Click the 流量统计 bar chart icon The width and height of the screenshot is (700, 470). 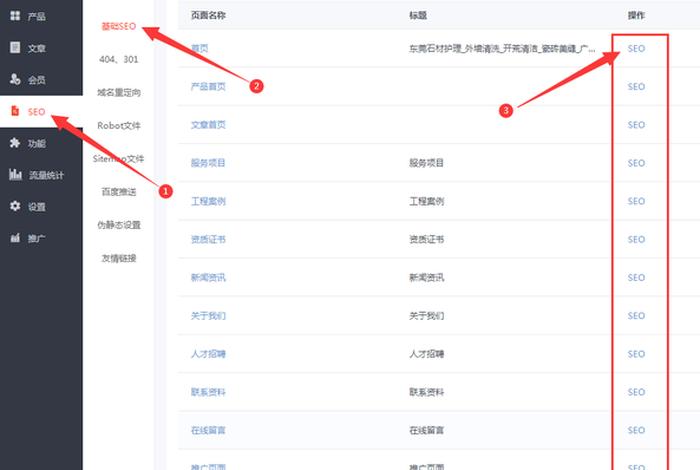[x=15, y=175]
